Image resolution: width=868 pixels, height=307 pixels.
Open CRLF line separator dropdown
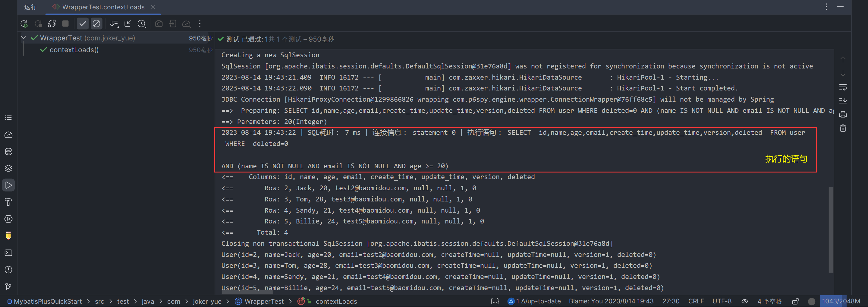pyautogui.click(x=696, y=301)
